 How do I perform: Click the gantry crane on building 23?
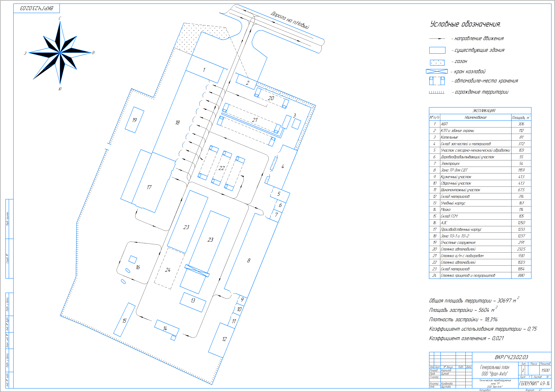[x=197, y=271]
